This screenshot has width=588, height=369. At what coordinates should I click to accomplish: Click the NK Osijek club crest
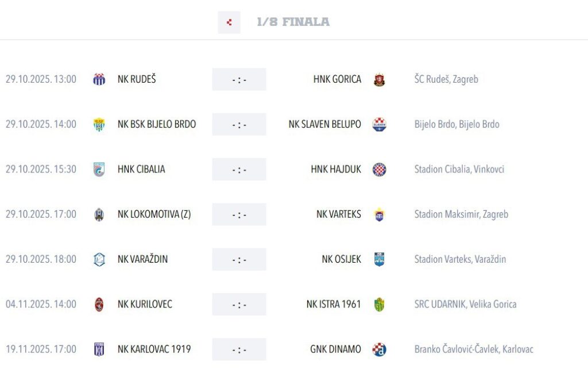tap(379, 259)
